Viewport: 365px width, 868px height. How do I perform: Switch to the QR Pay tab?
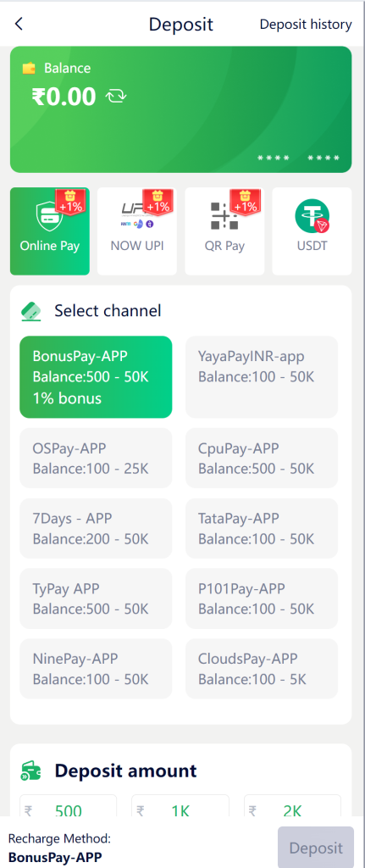click(224, 231)
